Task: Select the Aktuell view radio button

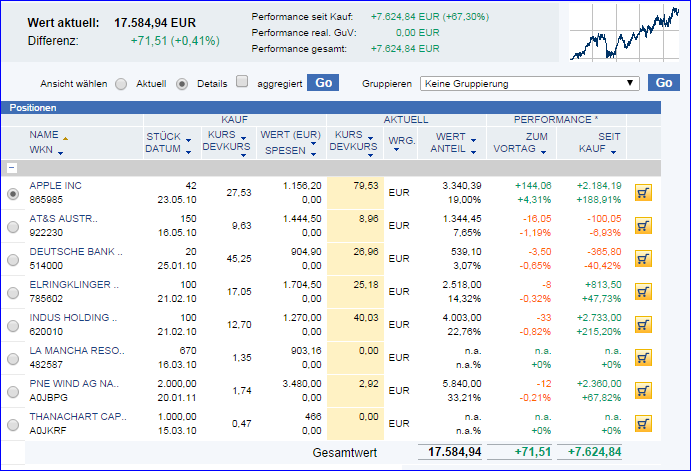Action: (121, 84)
